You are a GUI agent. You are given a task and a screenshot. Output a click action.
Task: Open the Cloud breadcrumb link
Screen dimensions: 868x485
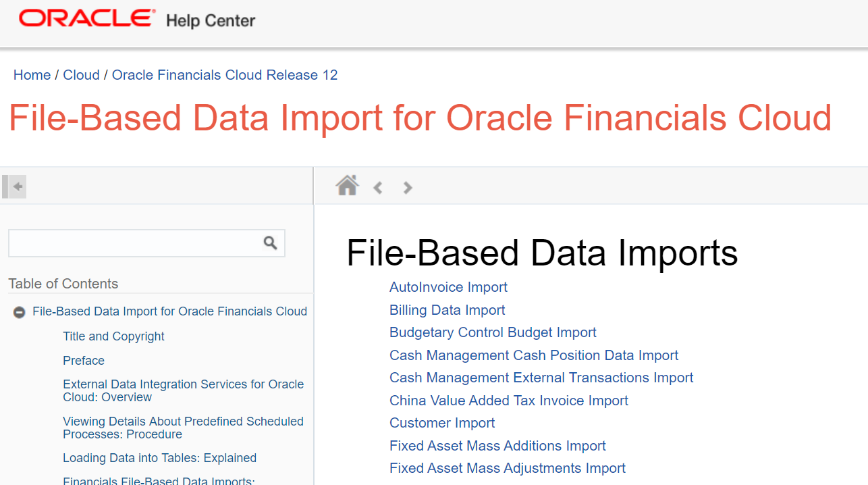click(81, 75)
